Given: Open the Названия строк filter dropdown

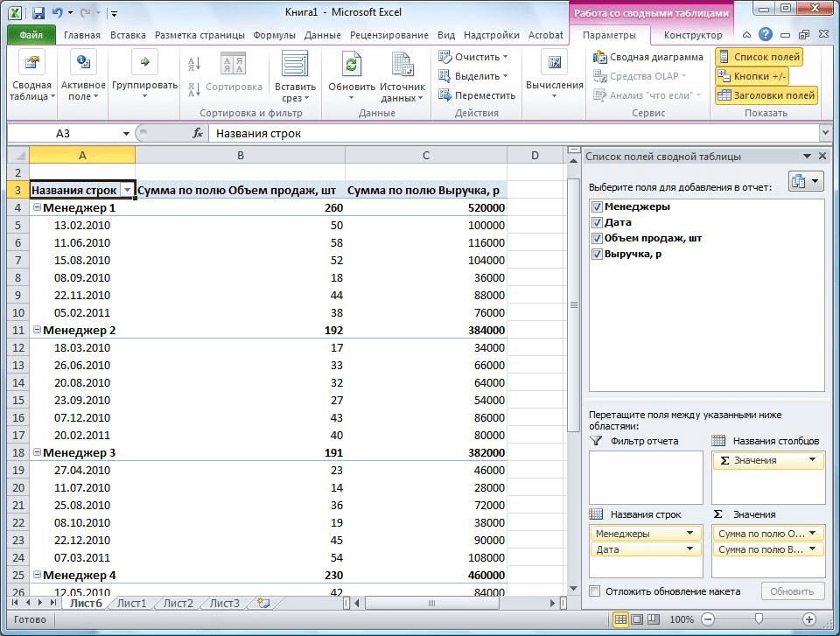Looking at the screenshot, I should [x=128, y=190].
